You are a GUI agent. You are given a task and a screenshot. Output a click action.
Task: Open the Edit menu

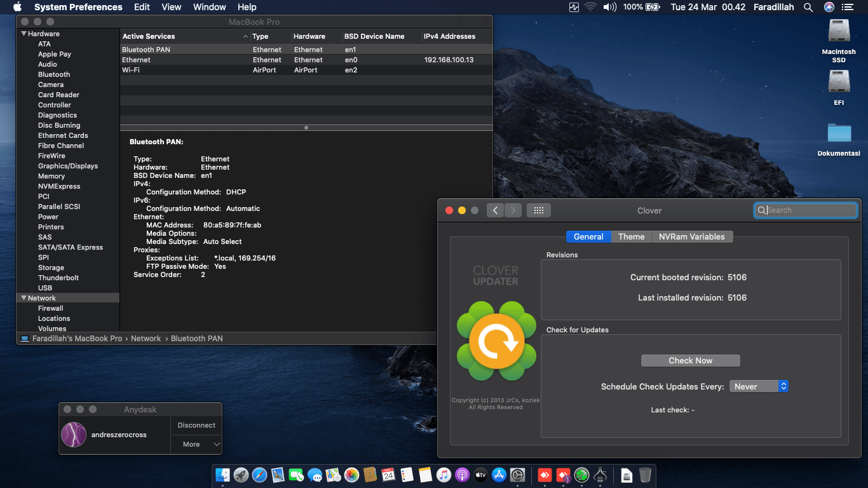pyautogui.click(x=142, y=7)
